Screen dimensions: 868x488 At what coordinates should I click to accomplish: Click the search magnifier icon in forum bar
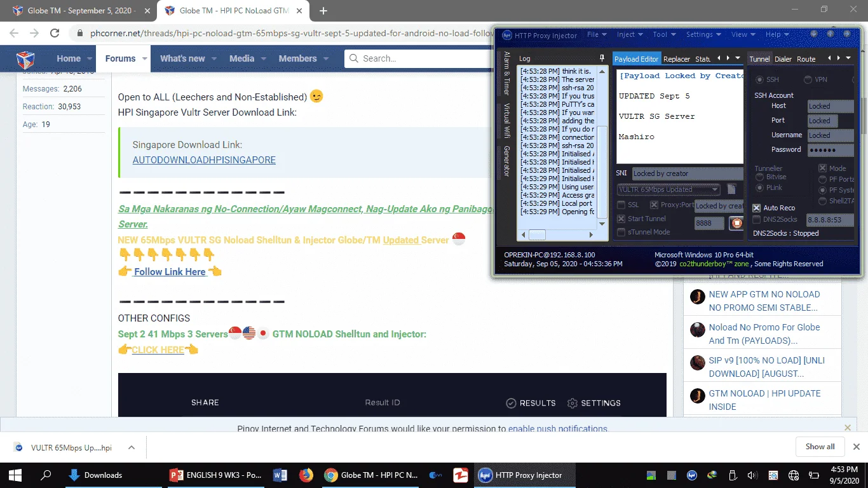(x=354, y=58)
